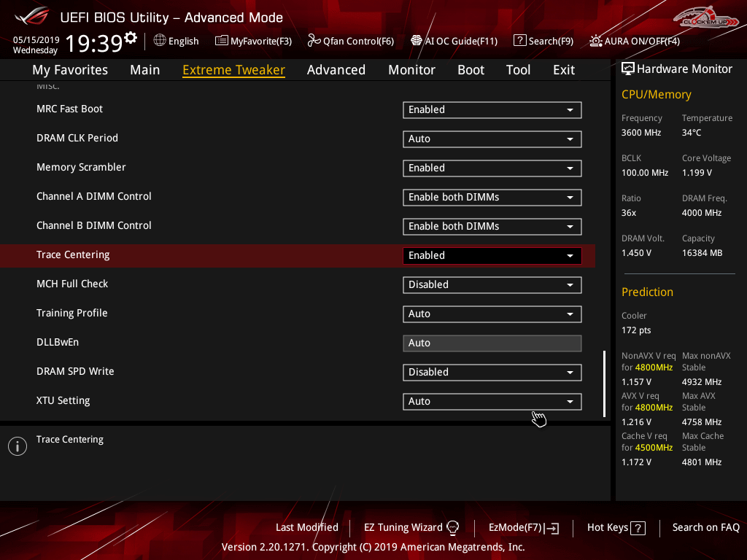The height and width of the screenshot is (560, 747).
Task: Open Hot Keys help icon
Action: (638, 528)
